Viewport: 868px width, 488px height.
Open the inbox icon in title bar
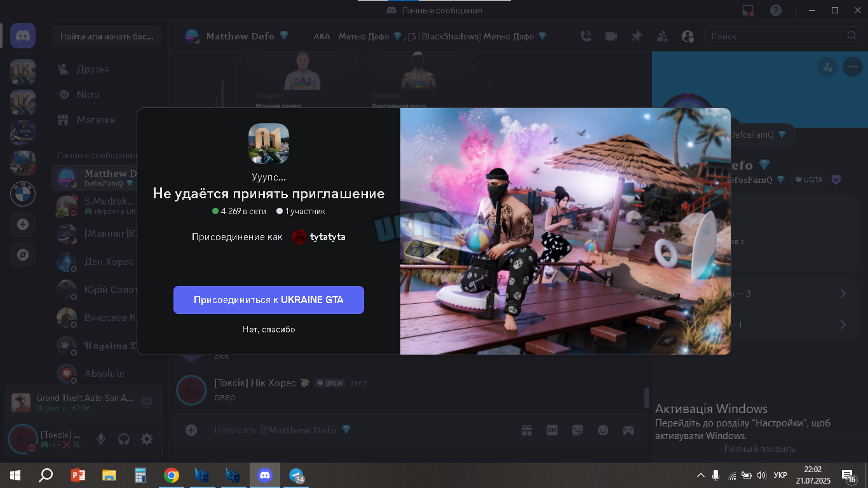(x=748, y=10)
